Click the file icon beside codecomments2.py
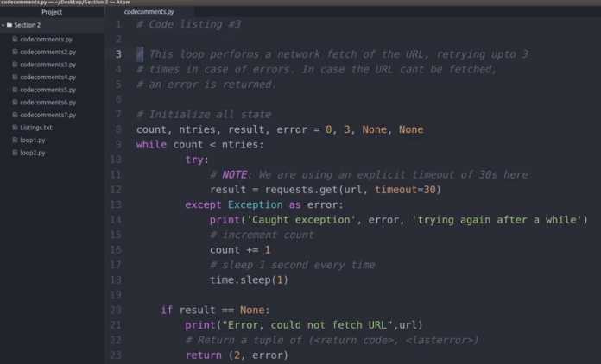 click(x=16, y=52)
